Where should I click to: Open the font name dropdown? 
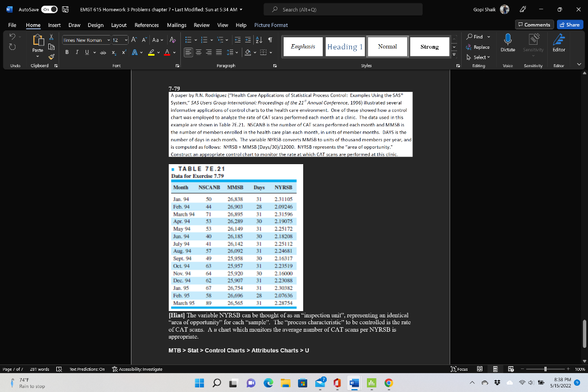coord(109,40)
